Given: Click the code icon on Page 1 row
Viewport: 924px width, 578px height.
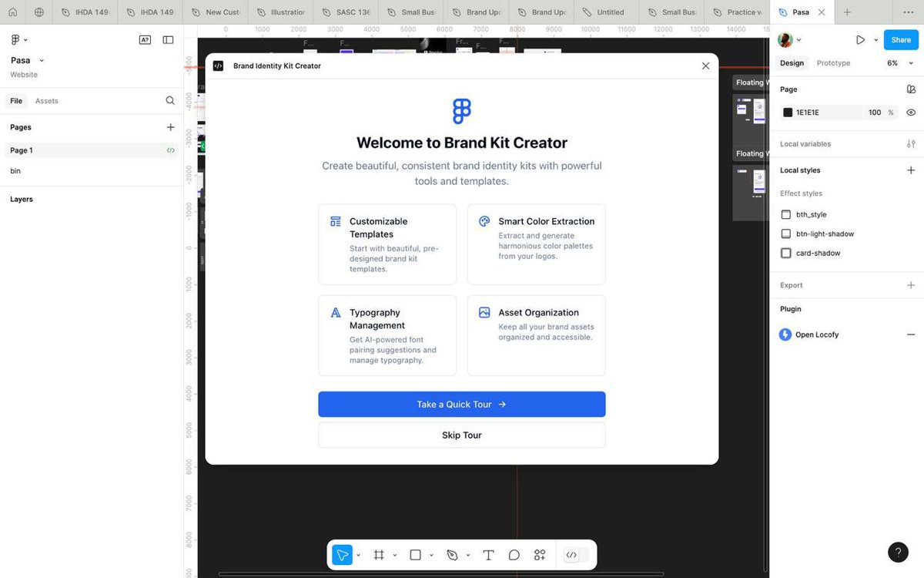Looking at the screenshot, I should coord(170,150).
